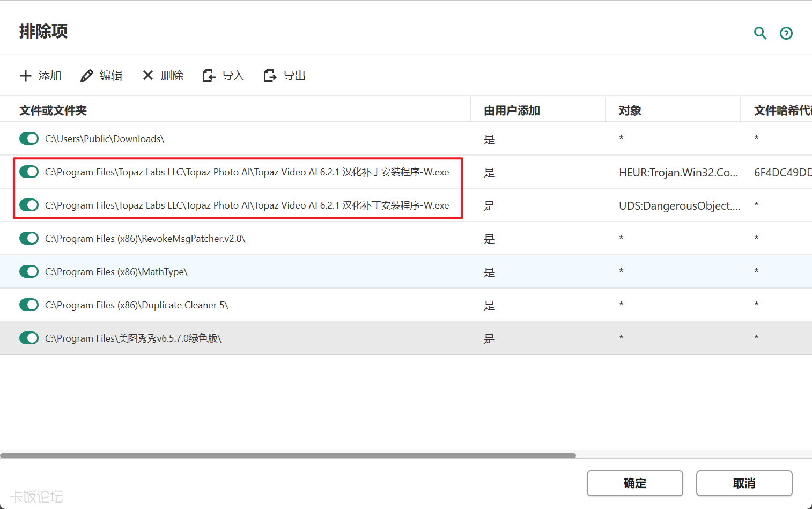Screen dimensions: 812x509
Task: Click the 添加 toolbar label
Action: pyautogui.click(x=50, y=76)
